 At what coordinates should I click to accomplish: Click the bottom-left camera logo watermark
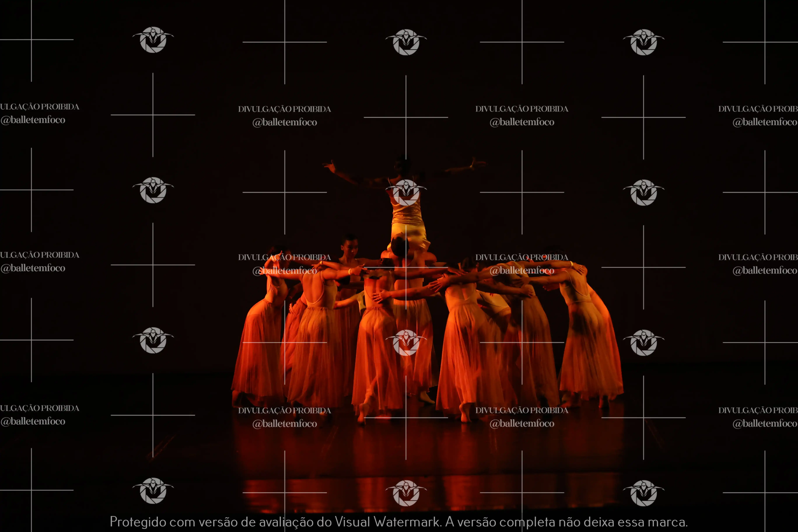pos(153,490)
